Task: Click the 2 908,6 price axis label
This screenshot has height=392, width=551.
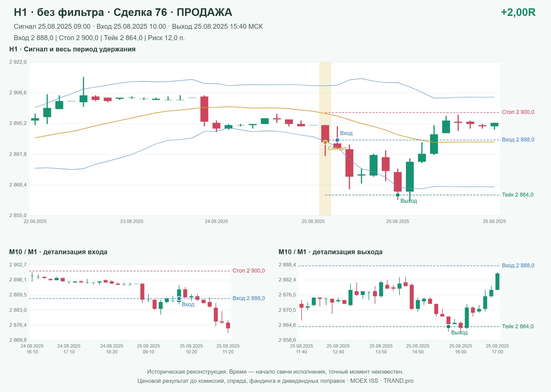Action: click(18, 92)
